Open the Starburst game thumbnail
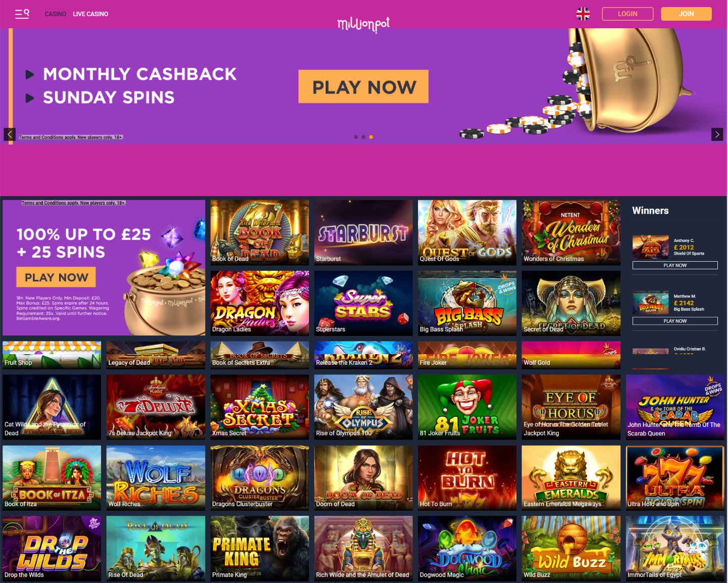The image size is (728, 583). 363,232
